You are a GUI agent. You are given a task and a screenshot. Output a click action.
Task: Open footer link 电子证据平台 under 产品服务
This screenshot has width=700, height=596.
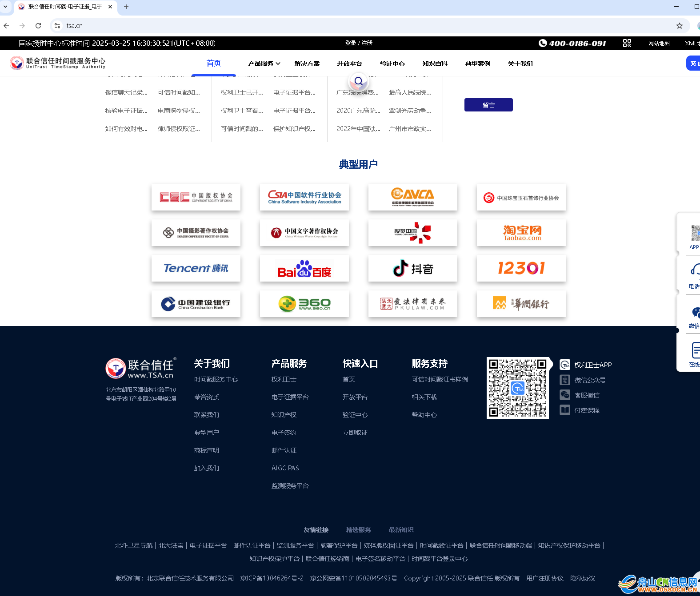pos(290,397)
